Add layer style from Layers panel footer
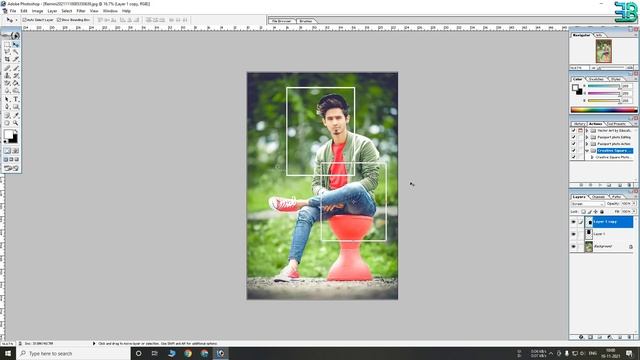 (x=581, y=337)
